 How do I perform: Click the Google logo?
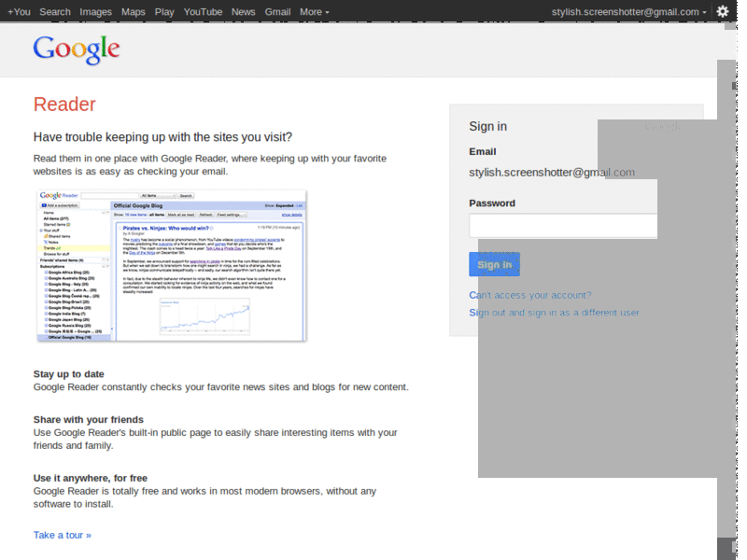pyautogui.click(x=77, y=49)
